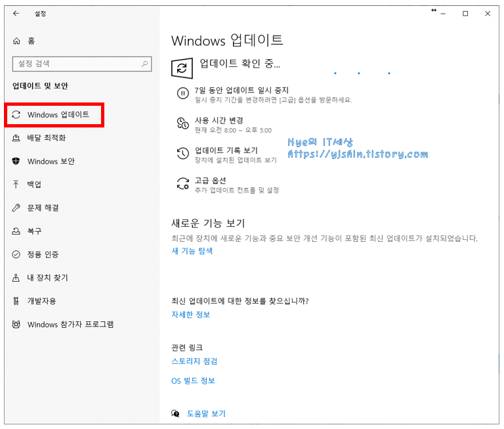This screenshot has width=504, height=429.
Task: Click the 복구 recovery icon
Action: point(16,231)
